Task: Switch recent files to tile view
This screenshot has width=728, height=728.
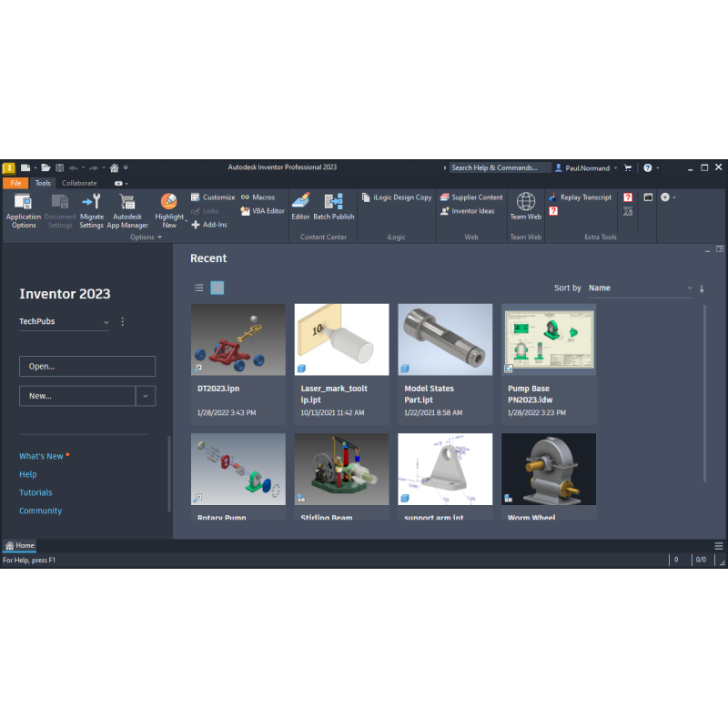Action: (217, 288)
